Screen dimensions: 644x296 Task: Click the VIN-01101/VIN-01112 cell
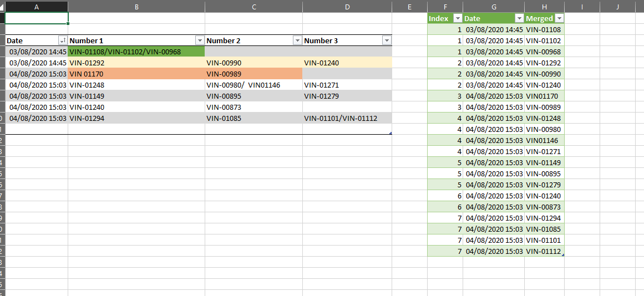[x=347, y=118]
